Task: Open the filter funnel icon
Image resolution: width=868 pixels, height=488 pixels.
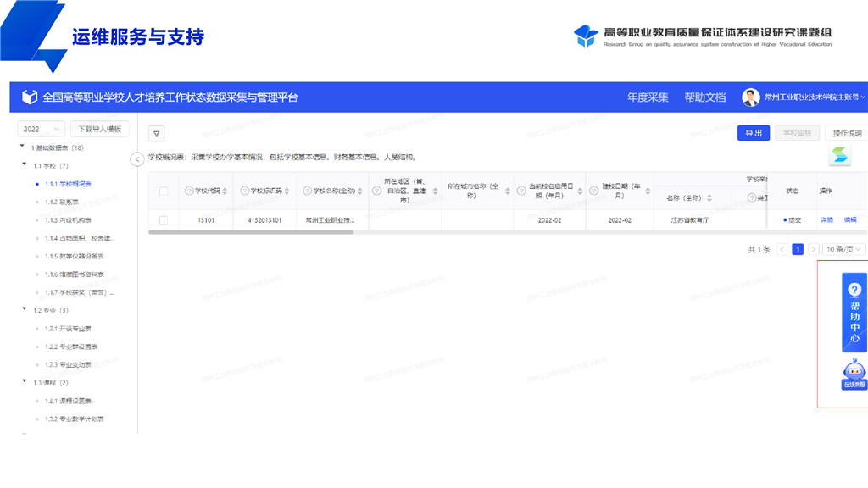Action: [156, 134]
